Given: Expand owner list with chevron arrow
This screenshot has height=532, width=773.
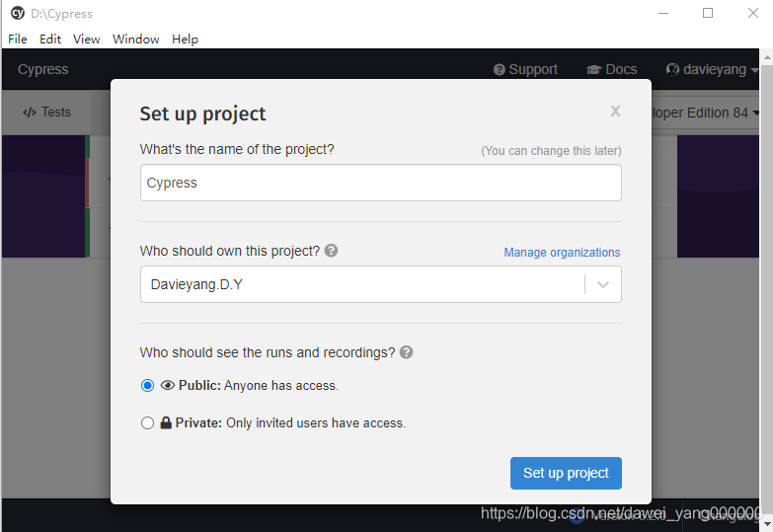Looking at the screenshot, I should [603, 284].
